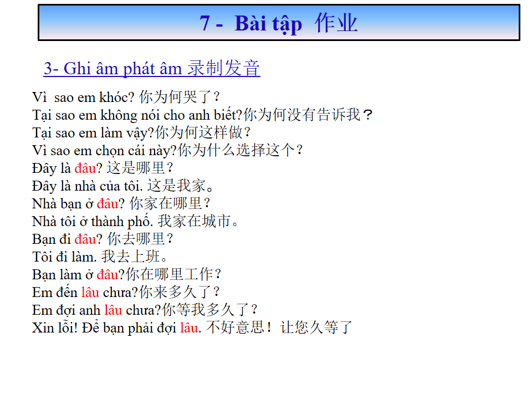Image resolution: width=532 pixels, height=399 pixels.
Task: Select the sentence "Vì sao em khóc?"
Action: coord(83,98)
